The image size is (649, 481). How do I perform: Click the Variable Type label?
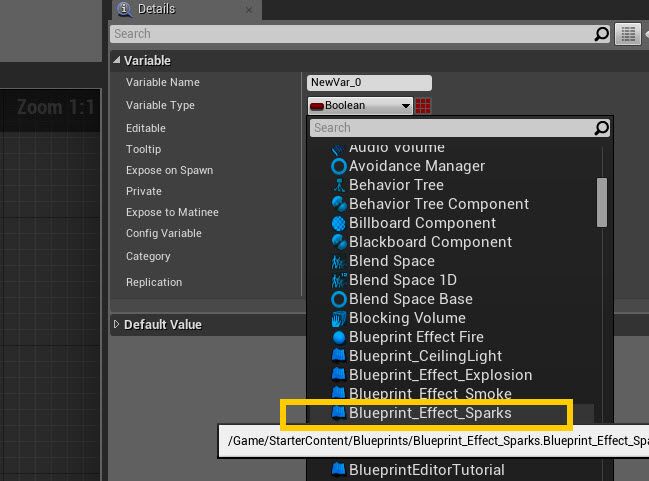(160, 106)
